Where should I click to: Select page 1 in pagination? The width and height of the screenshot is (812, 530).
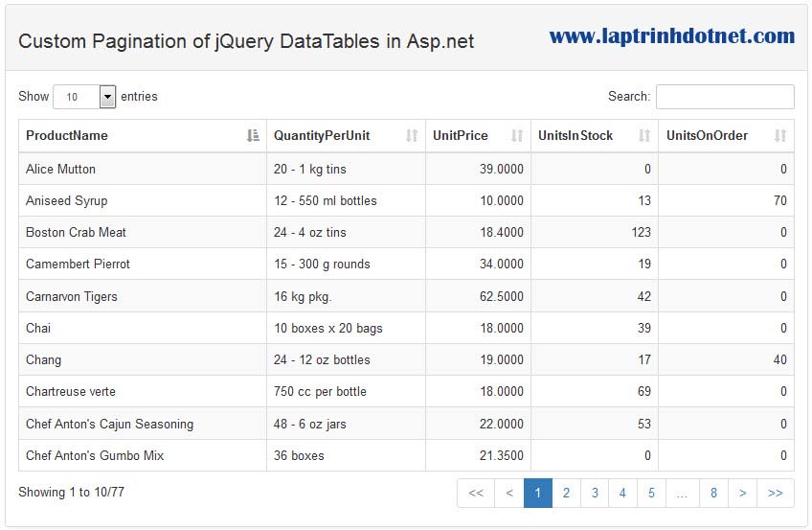(538, 493)
